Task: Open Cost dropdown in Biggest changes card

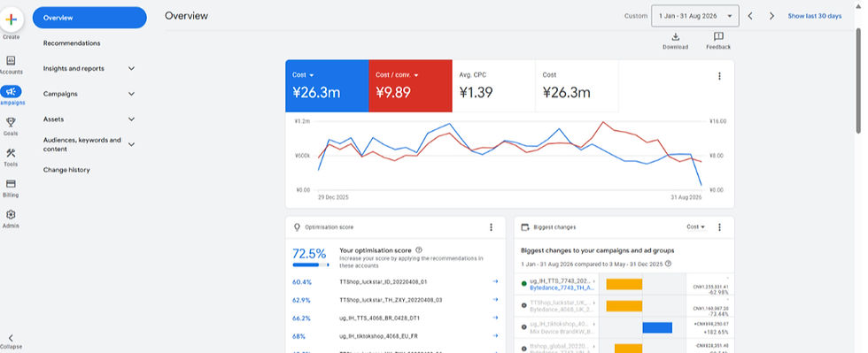Action: coord(696,226)
